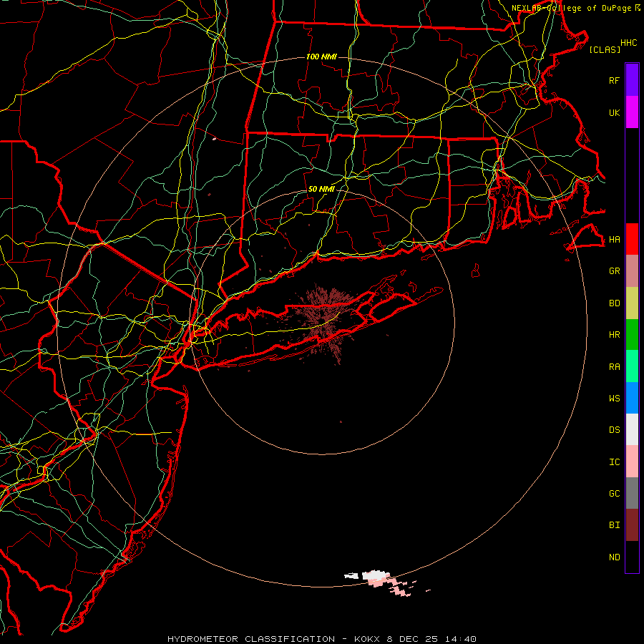
Task: Click the IC legend label
Action: (614, 462)
